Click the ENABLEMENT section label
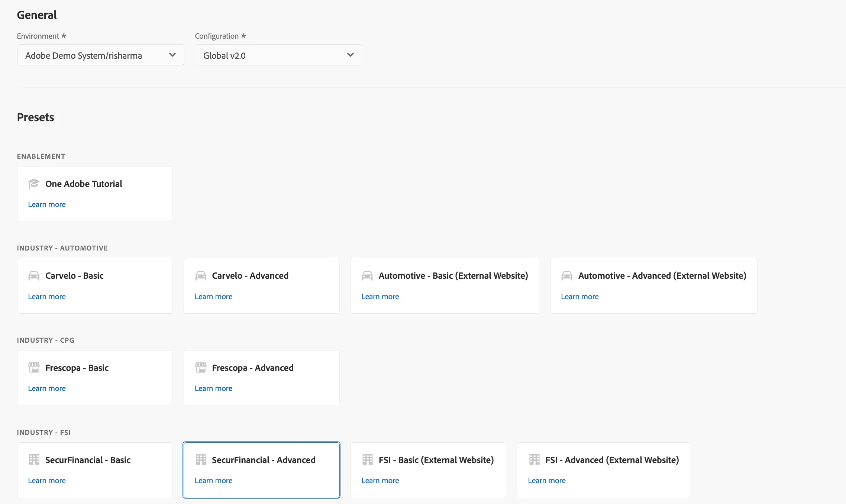Screen dimensions: 846x504 [x=41, y=156]
